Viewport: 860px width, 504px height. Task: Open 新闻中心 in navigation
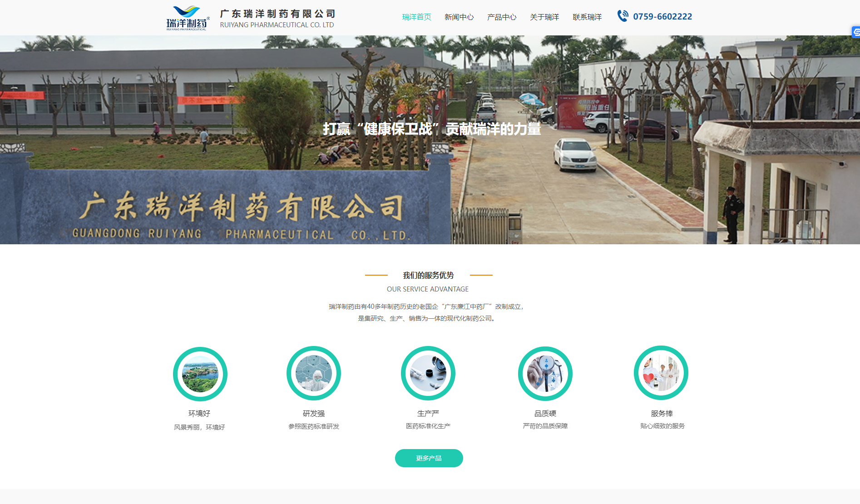459,17
